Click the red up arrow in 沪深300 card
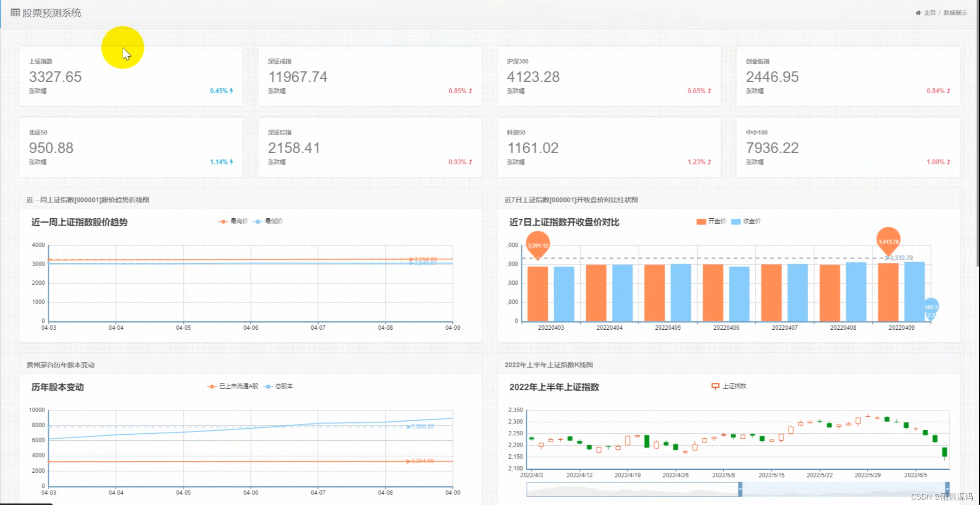Image resolution: width=980 pixels, height=505 pixels. click(710, 91)
